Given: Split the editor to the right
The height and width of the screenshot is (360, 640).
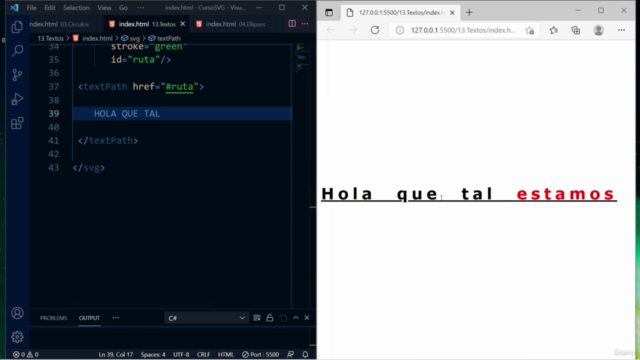Looking at the screenshot, I should click(x=292, y=24).
